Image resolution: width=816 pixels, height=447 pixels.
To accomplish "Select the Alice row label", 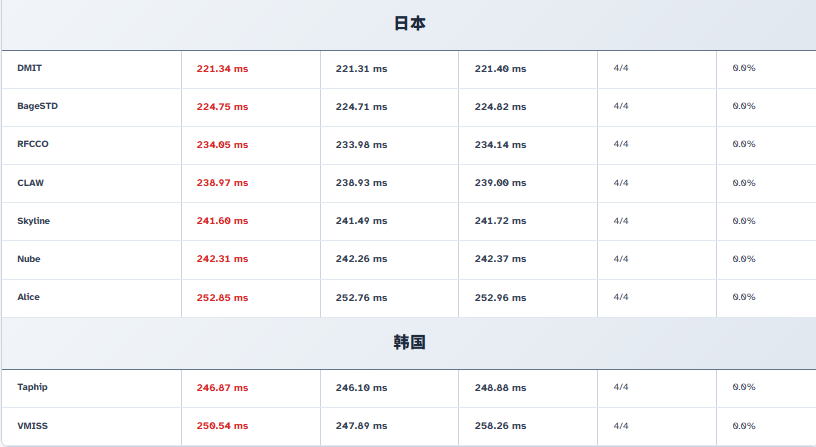I will click(x=29, y=297).
